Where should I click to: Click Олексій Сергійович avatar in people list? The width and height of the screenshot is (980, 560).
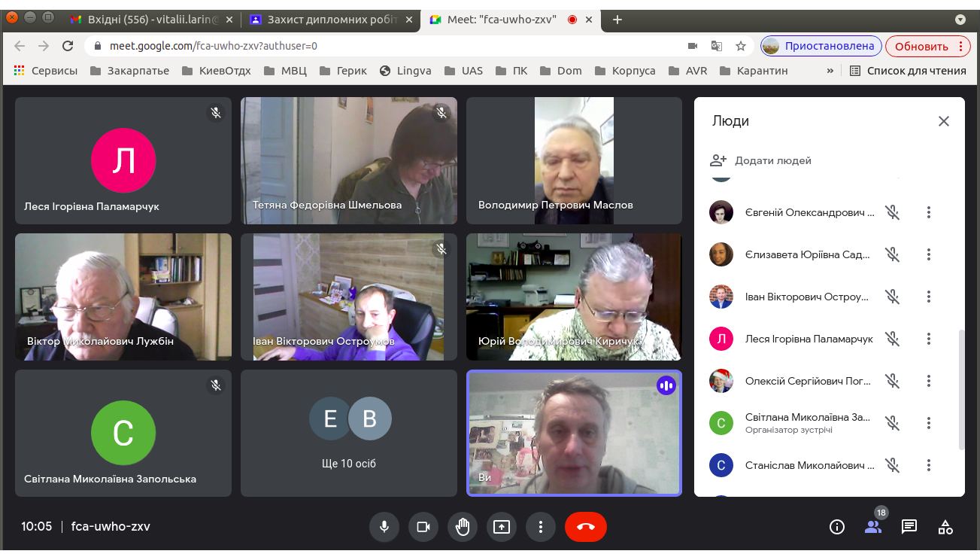coord(721,381)
